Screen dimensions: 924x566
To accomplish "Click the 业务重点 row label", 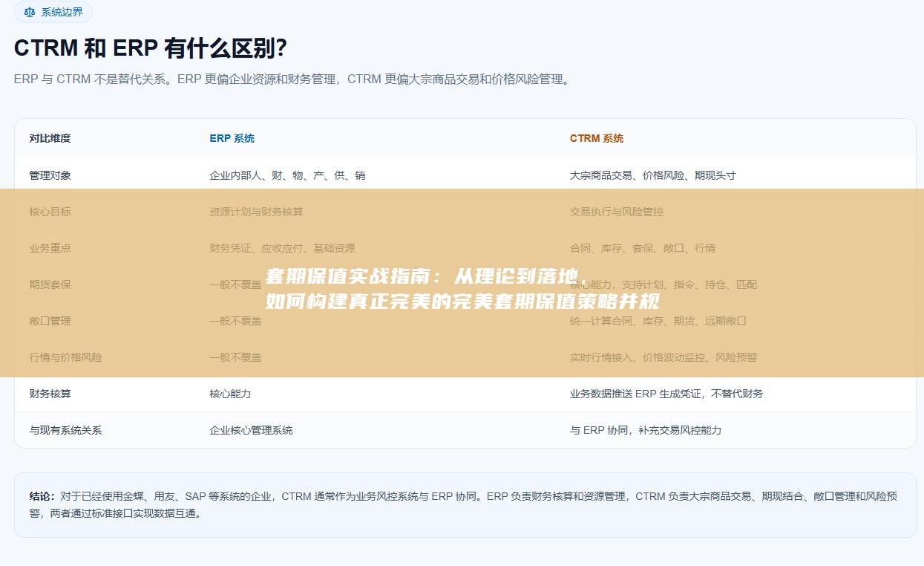I will pyautogui.click(x=50, y=248).
